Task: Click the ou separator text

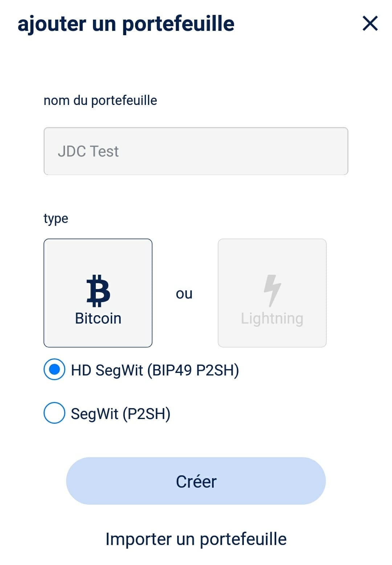Action: click(x=184, y=293)
